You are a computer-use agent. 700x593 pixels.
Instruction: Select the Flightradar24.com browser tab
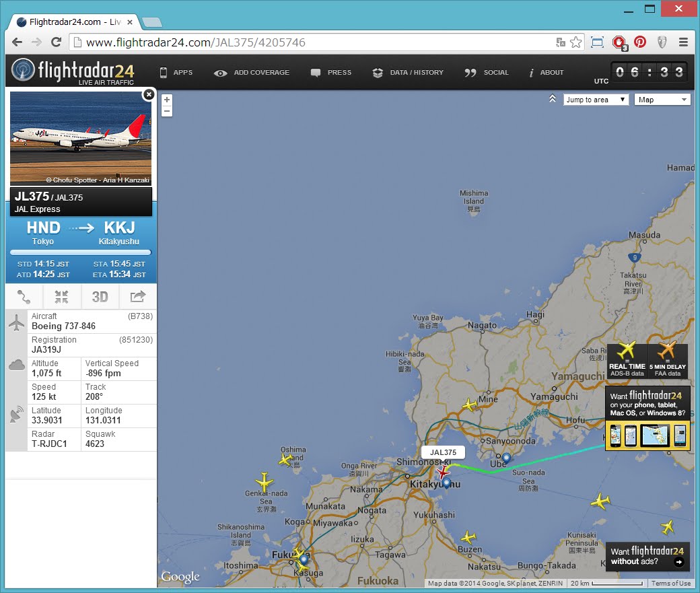tap(73, 22)
